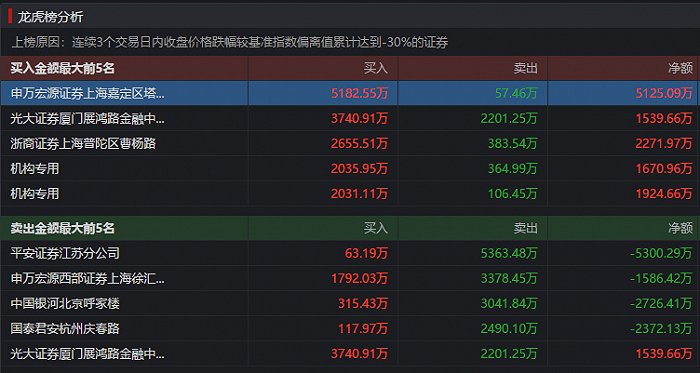Viewport: 700px width, 373px height.
Task: Click the 106.45万 sell amount
Action: pyautogui.click(x=512, y=194)
